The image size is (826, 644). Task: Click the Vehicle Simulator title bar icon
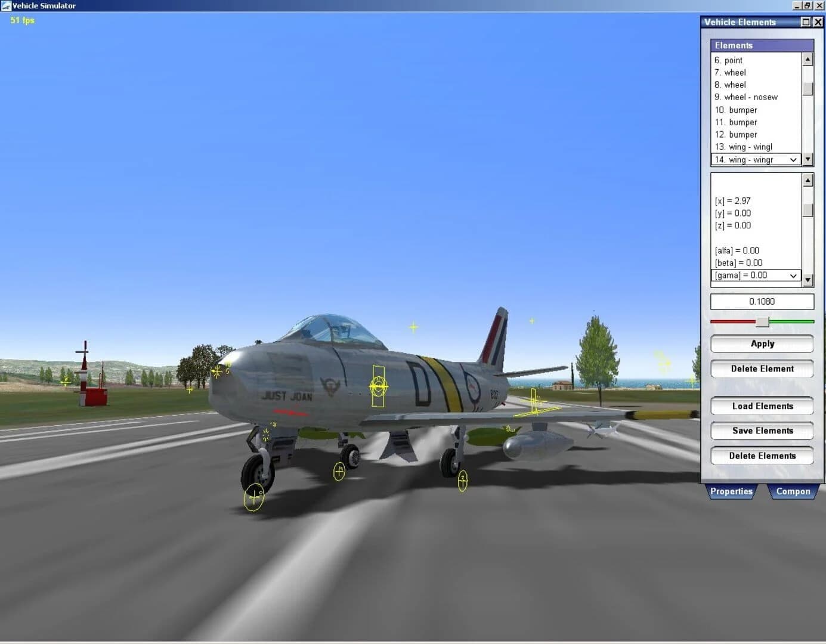[x=5, y=5]
